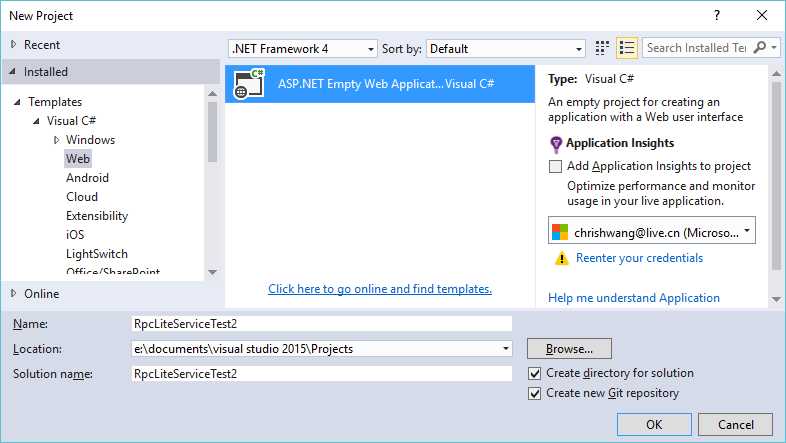Enable Add Application Insights to project
The image size is (786, 443).
point(555,166)
